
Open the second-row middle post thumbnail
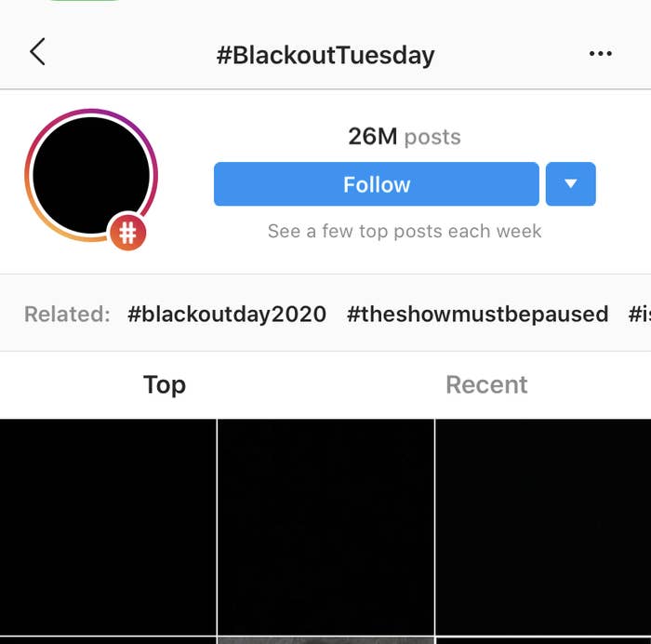click(325, 640)
